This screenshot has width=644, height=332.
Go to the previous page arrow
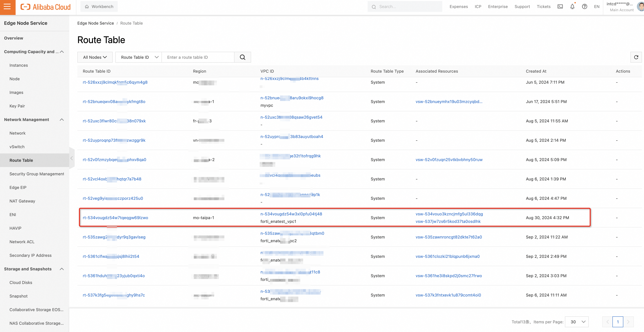pyautogui.click(x=607, y=322)
